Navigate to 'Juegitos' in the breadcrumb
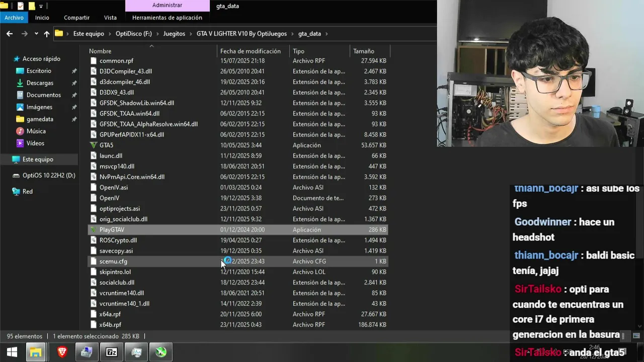The height and width of the screenshot is (362, 644). [174, 34]
